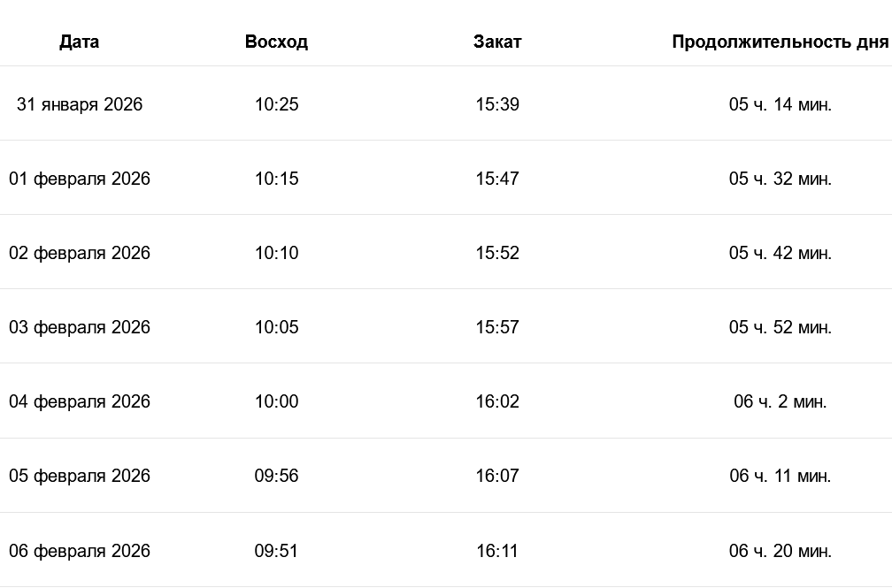Select the 03 февраля 2026 date cell
This screenshot has width=892, height=588.
[x=80, y=327]
